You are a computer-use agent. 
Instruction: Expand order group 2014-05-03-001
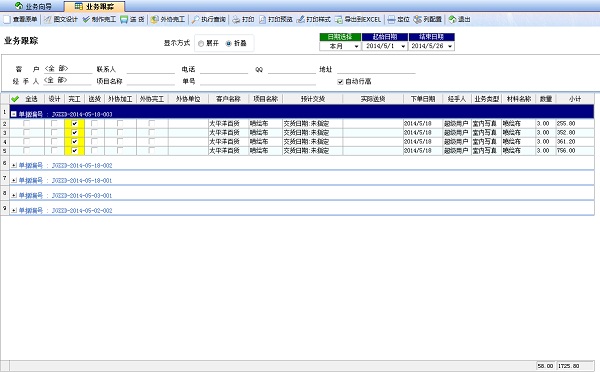click(x=14, y=196)
